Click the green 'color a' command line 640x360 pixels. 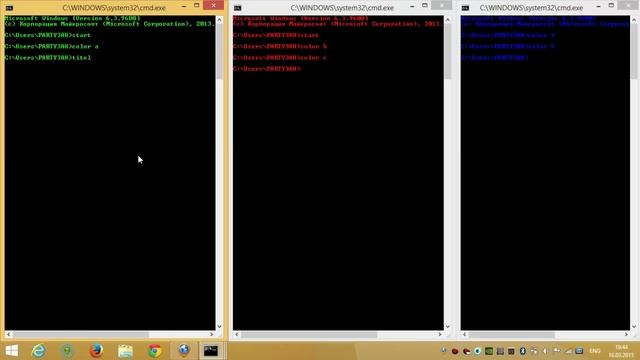[x=51, y=47]
